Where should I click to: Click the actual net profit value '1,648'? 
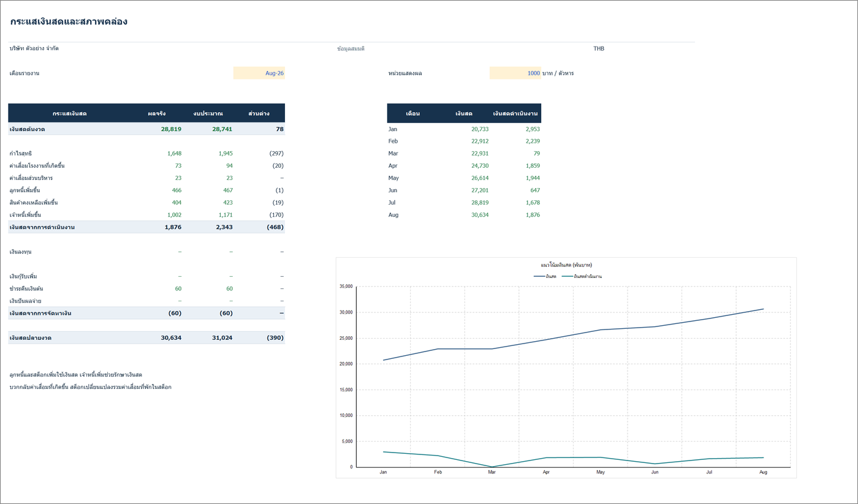(174, 154)
